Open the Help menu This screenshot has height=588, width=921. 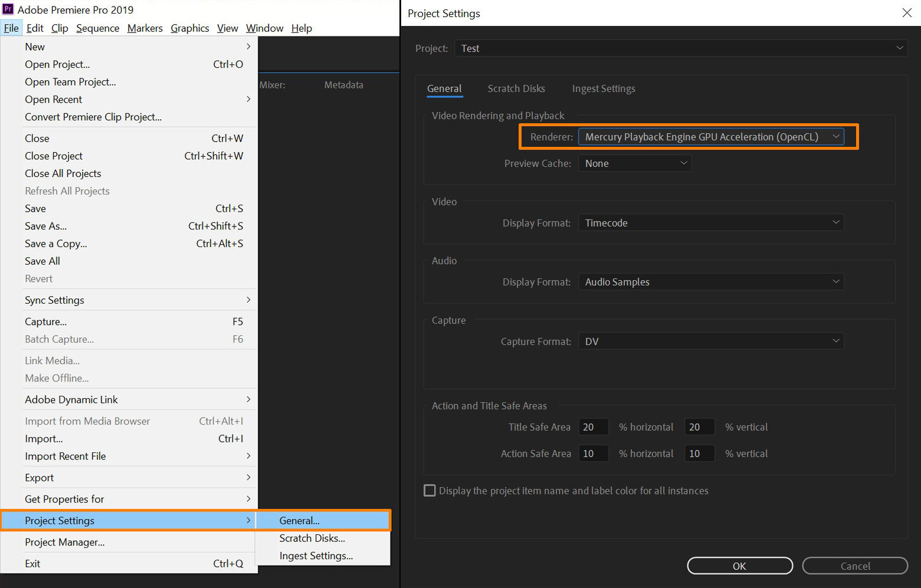301,28
